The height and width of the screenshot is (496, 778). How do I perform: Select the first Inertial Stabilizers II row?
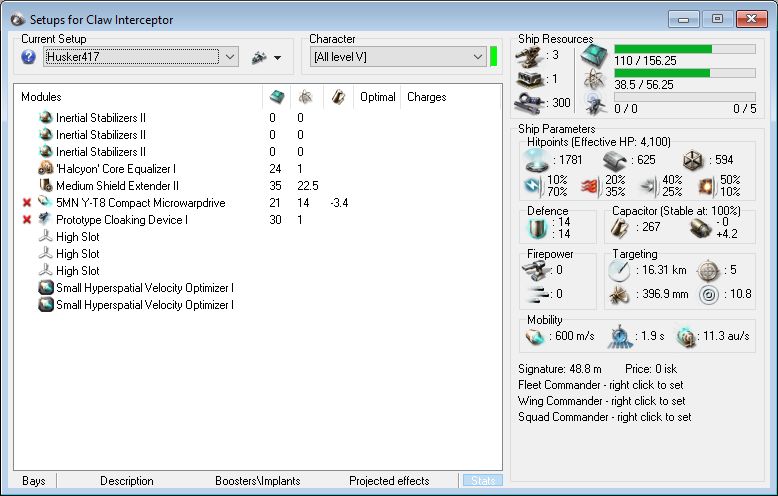[x=258, y=118]
